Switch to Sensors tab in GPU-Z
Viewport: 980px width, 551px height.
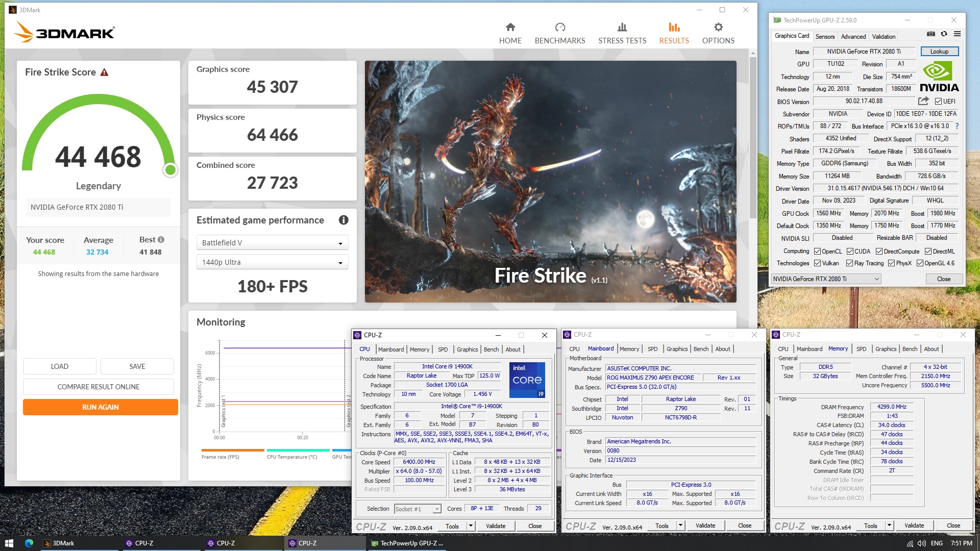tap(825, 37)
